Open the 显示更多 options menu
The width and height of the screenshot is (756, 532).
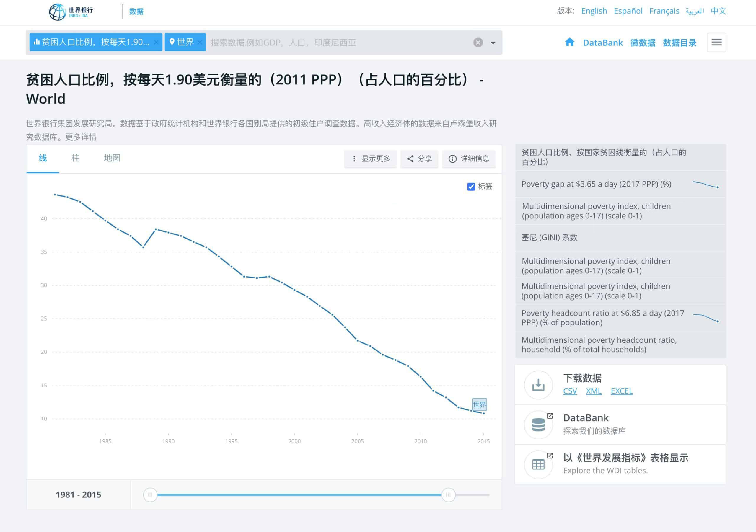coord(370,159)
